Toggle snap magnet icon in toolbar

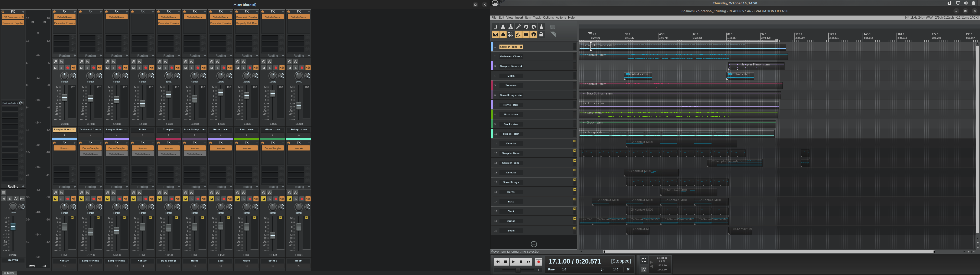tap(534, 35)
